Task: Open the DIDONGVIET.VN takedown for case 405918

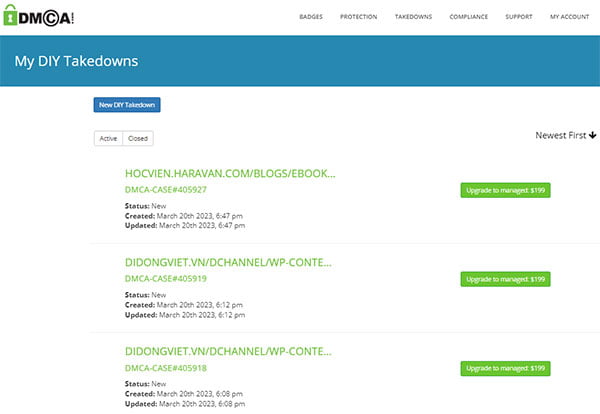Action: point(228,352)
